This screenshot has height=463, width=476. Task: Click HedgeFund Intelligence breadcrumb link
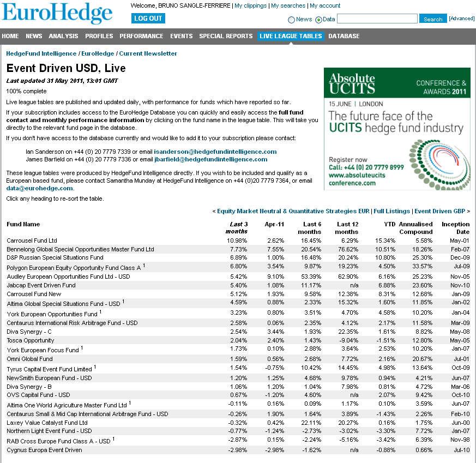click(41, 53)
